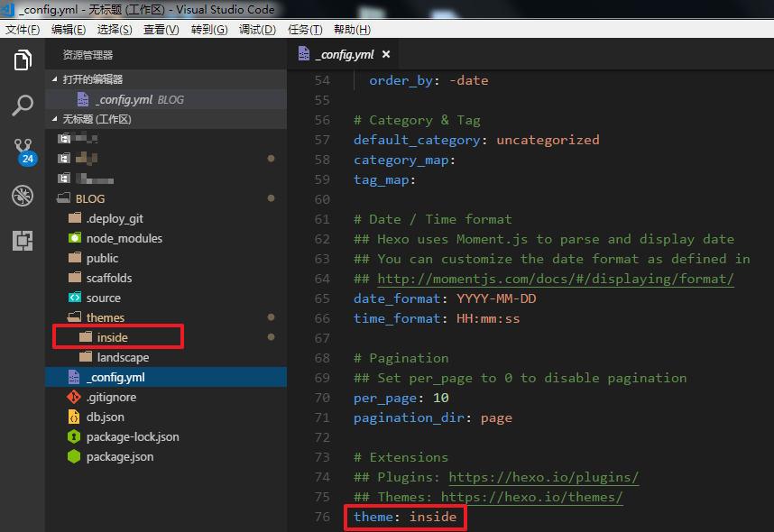Click the scaffolds folder icon
The image size is (774, 532).
75,278
